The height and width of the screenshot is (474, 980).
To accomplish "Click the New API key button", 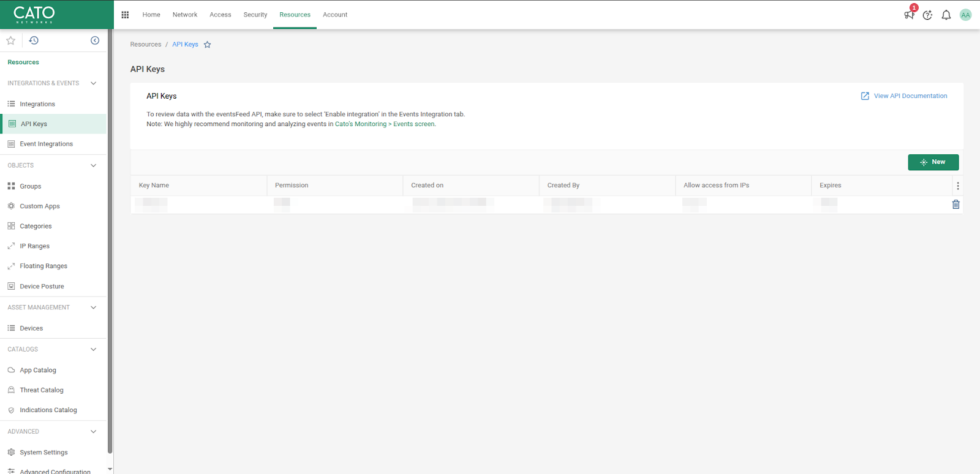I will (933, 162).
